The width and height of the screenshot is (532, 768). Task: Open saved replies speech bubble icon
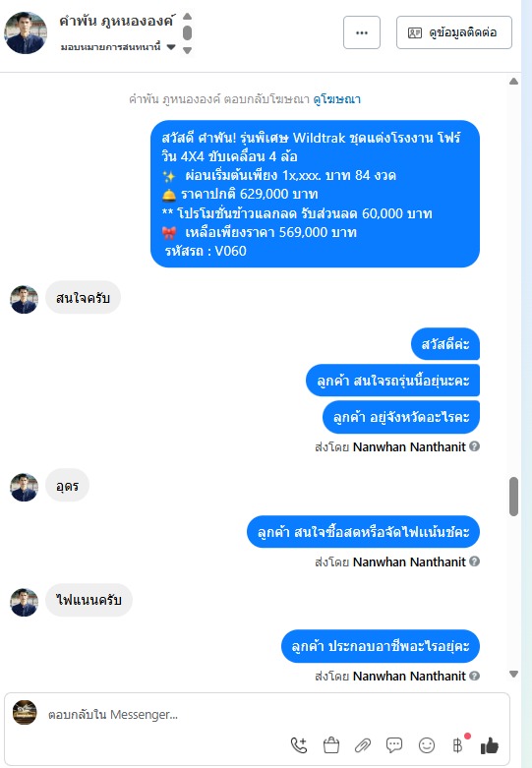(394, 745)
